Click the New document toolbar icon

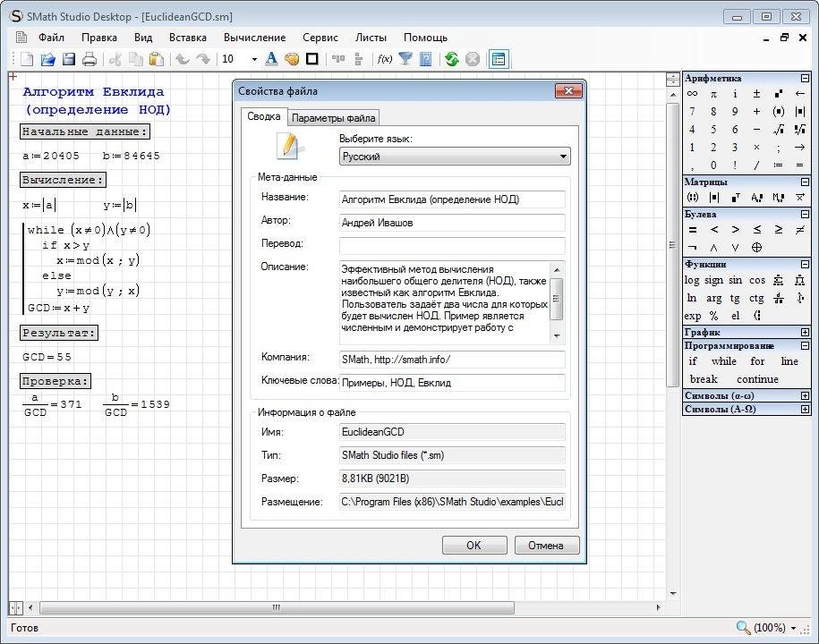click(x=27, y=59)
